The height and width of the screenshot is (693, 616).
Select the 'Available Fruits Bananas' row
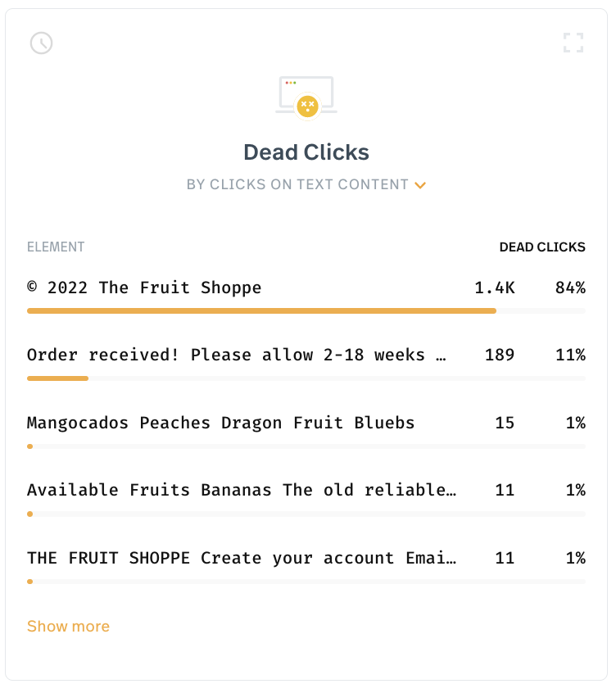click(x=306, y=499)
